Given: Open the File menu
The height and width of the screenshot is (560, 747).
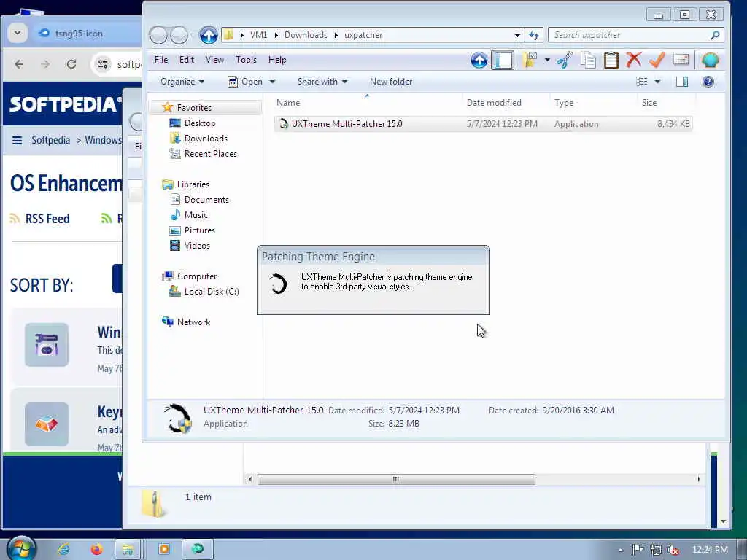Looking at the screenshot, I should (161, 60).
